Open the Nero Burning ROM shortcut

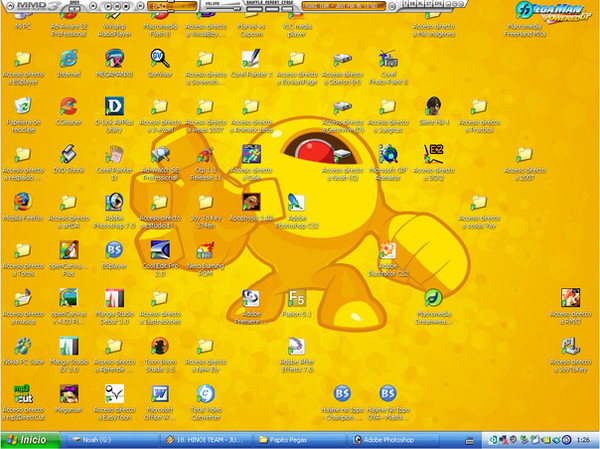206,251
